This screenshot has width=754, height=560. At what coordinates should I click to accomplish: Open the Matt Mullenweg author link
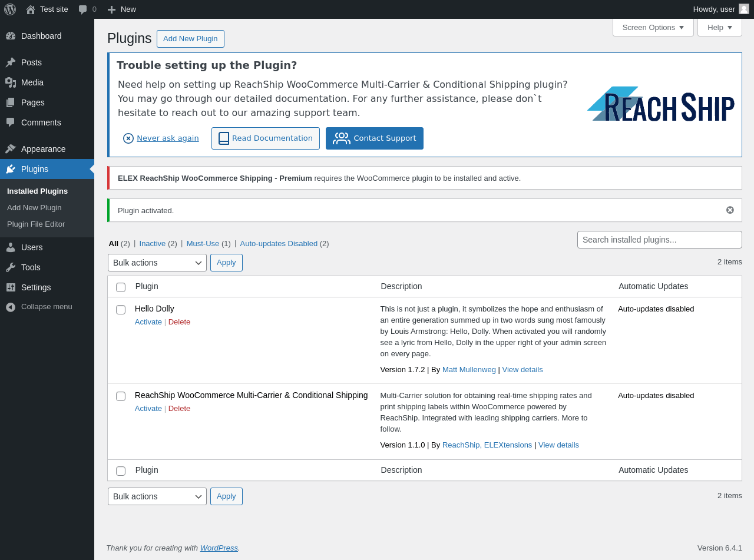pos(469,370)
